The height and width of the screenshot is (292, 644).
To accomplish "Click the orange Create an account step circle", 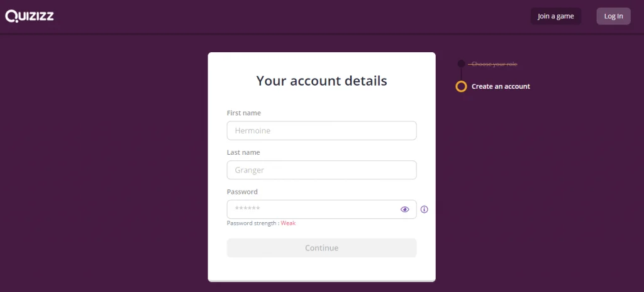I will pyautogui.click(x=461, y=86).
